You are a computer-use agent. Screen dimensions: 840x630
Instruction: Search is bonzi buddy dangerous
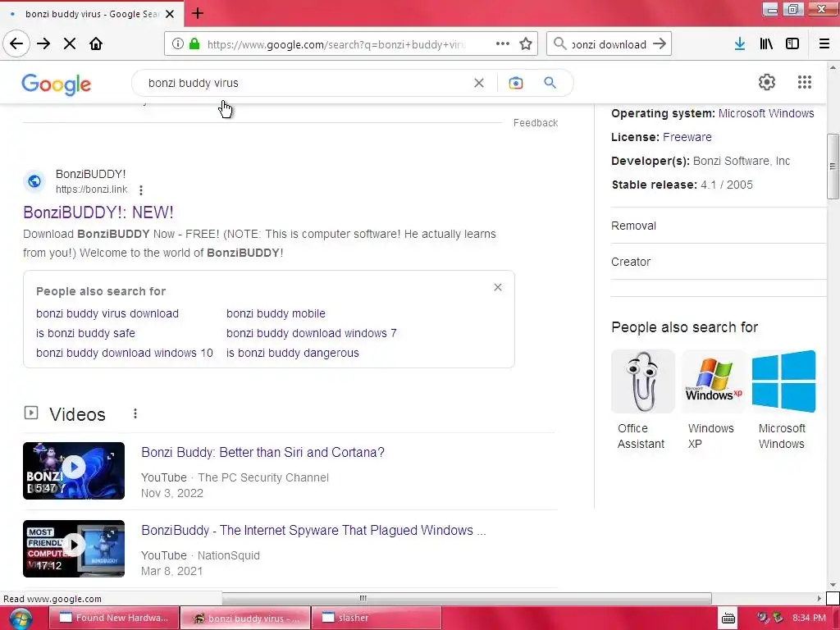click(x=293, y=353)
